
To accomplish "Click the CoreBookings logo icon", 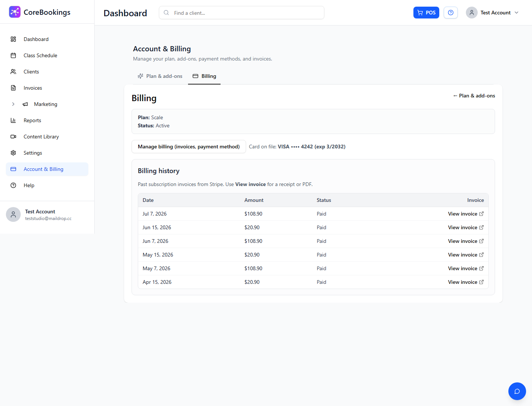I will (15, 12).
